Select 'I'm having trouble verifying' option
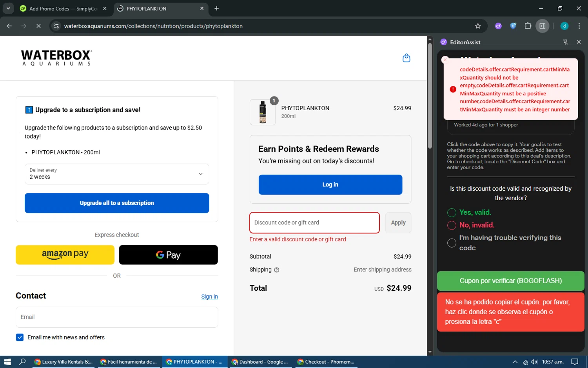The image size is (588, 368). (452, 243)
